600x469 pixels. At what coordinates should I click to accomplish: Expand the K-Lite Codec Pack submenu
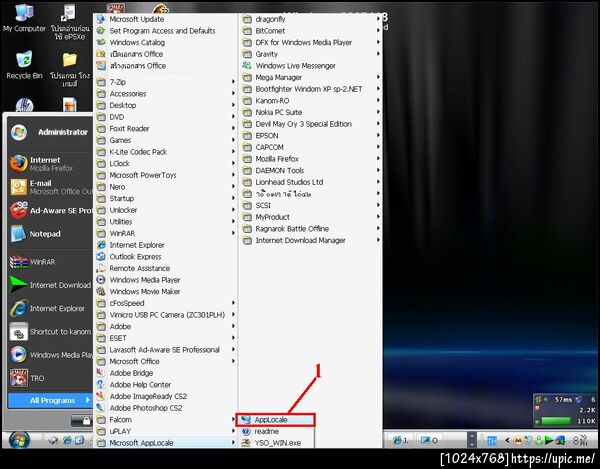(x=166, y=152)
